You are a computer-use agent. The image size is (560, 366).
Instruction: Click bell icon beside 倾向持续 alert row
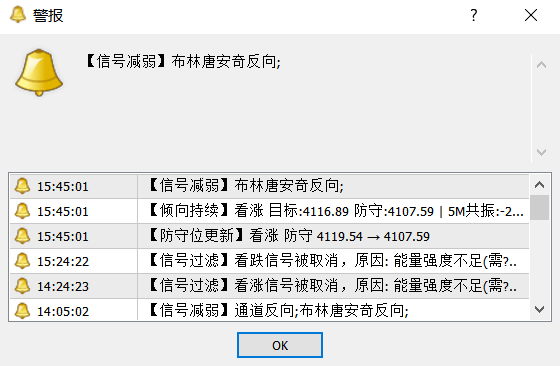click(22, 211)
